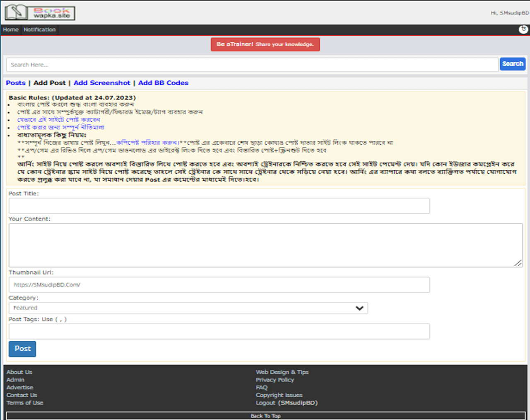
Task: Open the Home menu item
Action: click(x=11, y=30)
